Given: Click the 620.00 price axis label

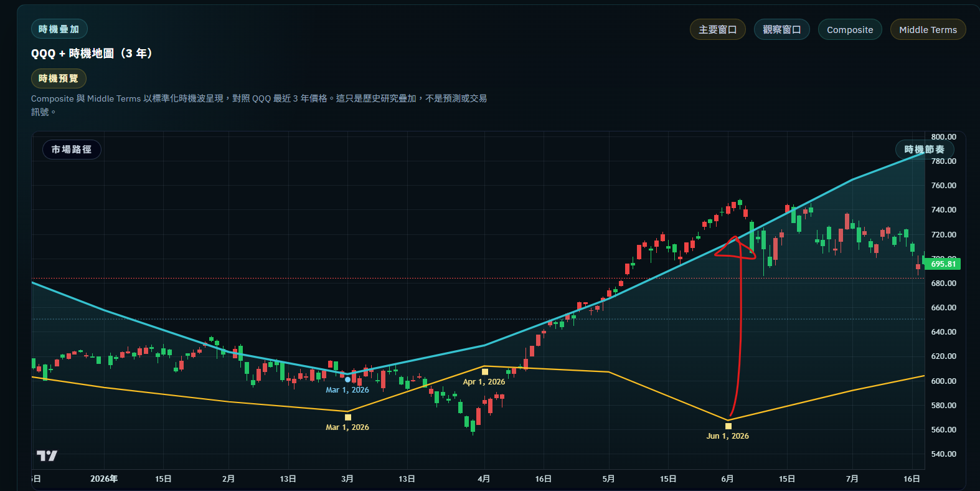Looking at the screenshot, I should point(944,356).
